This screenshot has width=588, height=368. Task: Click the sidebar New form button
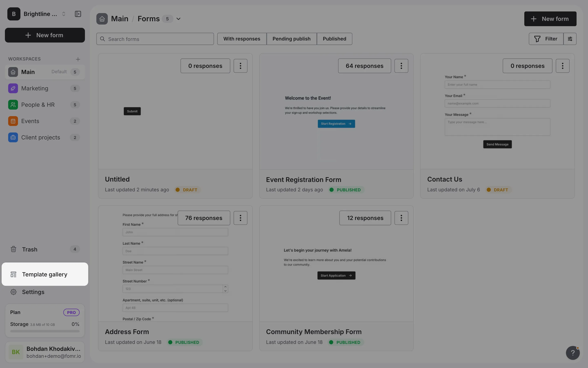(45, 35)
